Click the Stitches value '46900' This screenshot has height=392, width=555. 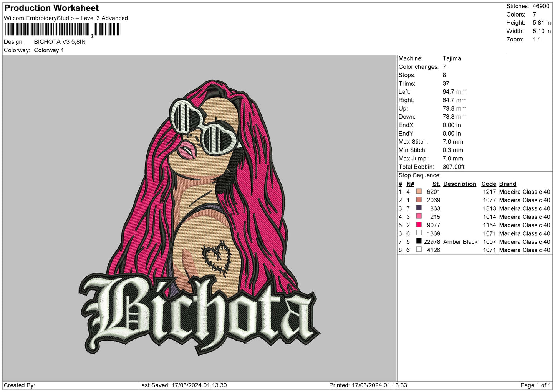541,6
